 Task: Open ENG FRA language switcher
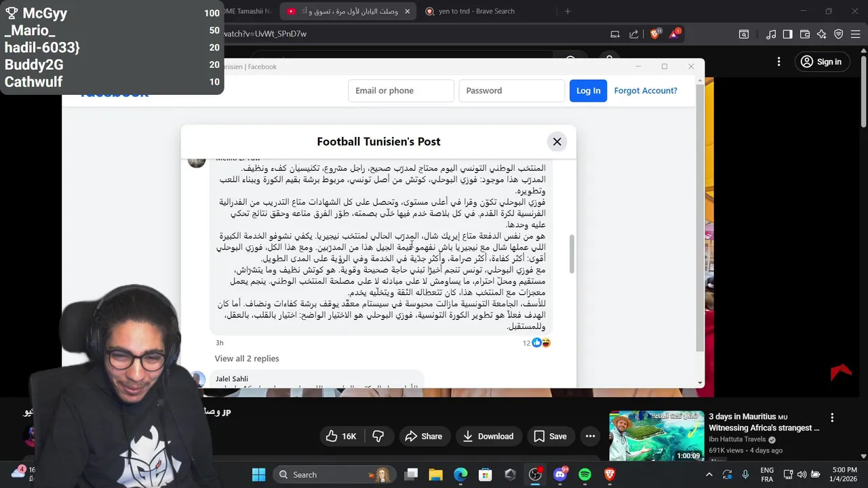click(767, 474)
